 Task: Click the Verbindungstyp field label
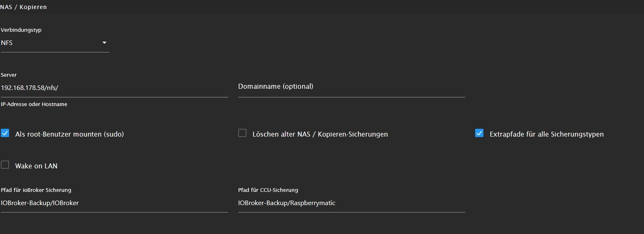[x=21, y=30]
